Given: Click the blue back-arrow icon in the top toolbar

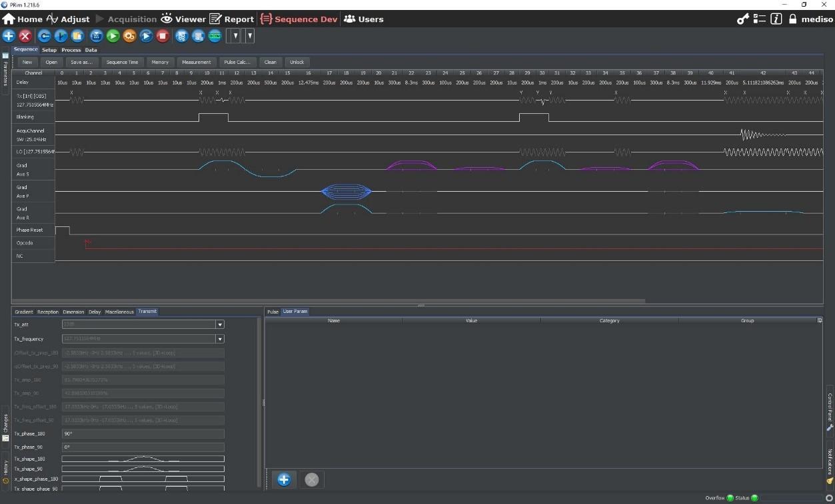Looking at the screenshot, I should click(x=45, y=36).
